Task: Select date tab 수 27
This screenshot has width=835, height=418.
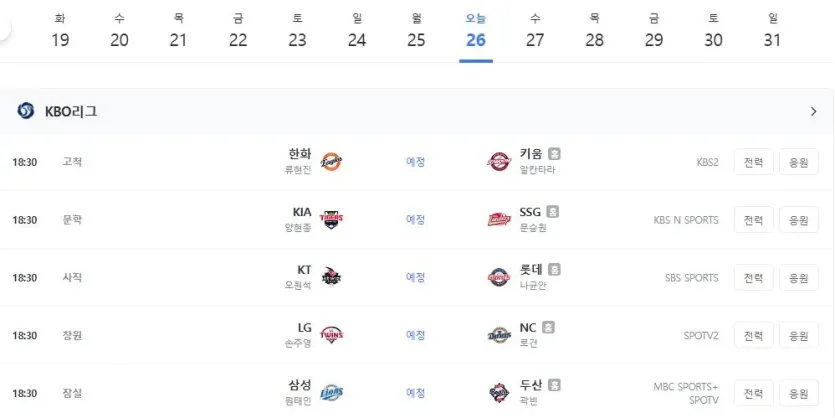Action: (x=535, y=32)
